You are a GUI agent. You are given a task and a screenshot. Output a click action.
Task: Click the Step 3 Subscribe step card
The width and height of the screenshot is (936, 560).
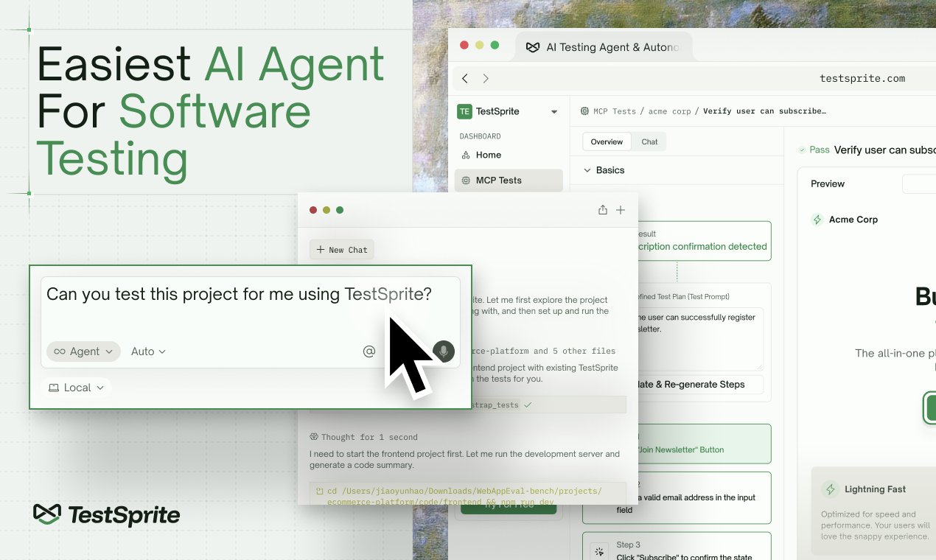pos(677,547)
